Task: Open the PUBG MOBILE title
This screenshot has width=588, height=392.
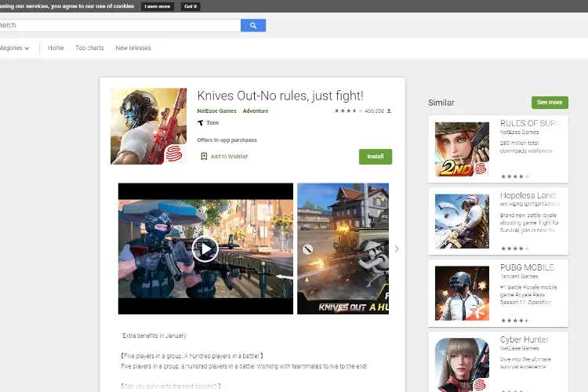Action: [527, 267]
